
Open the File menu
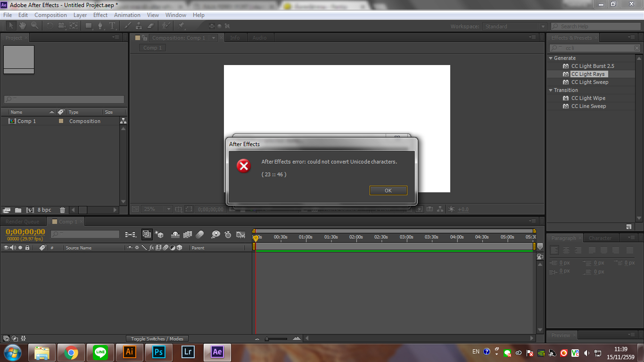pyautogui.click(x=8, y=15)
